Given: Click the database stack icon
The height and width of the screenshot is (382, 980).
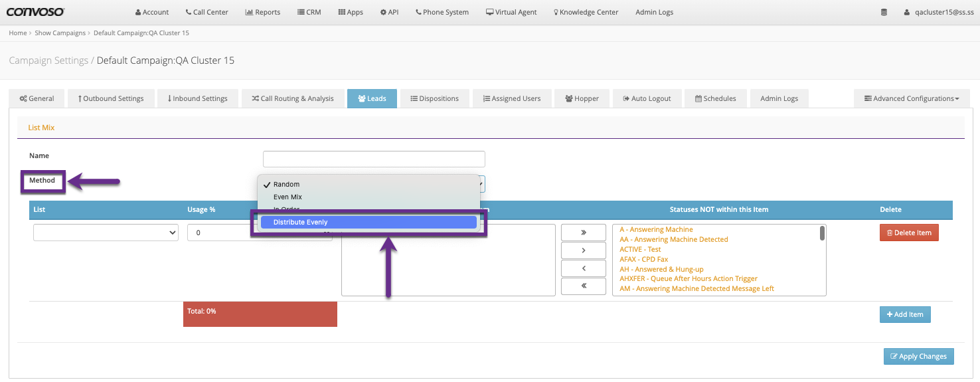Looking at the screenshot, I should tap(884, 12).
